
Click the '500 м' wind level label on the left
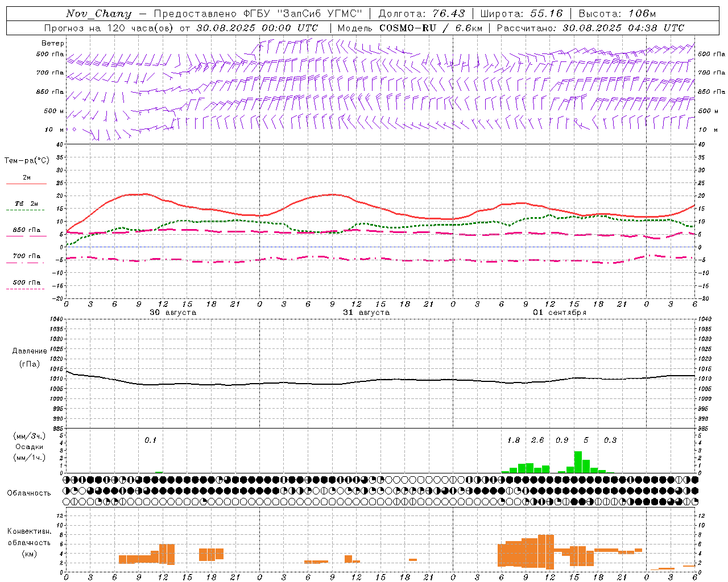click(x=54, y=111)
